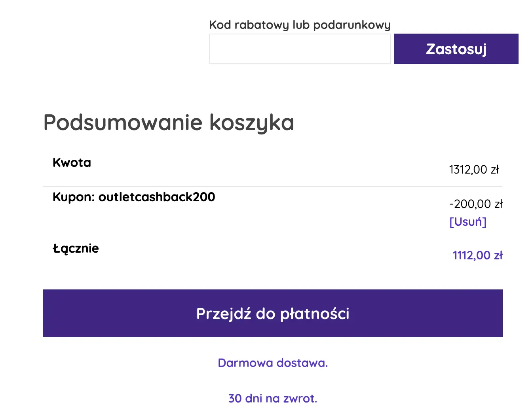The height and width of the screenshot is (412, 532).
Task: Click the 1312,00 zł amount
Action: point(474,169)
